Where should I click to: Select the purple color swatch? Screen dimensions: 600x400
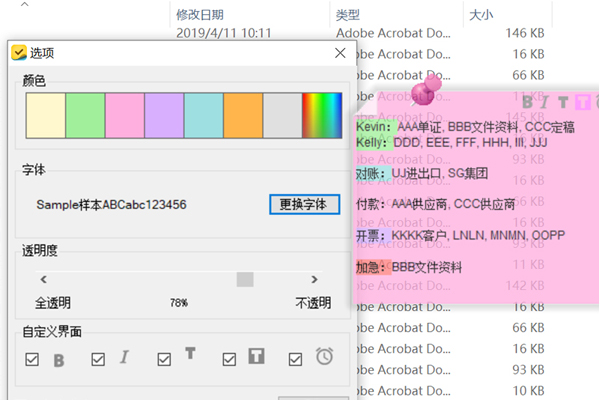[x=164, y=115]
